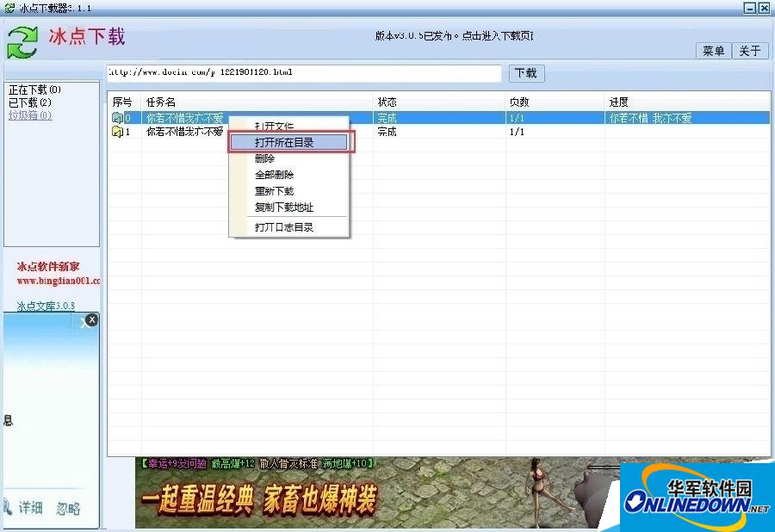Open the 菜单 button
The height and width of the screenshot is (532, 775).
[713, 51]
